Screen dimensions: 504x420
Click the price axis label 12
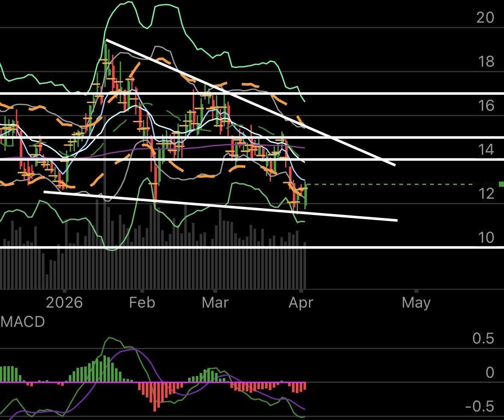(486, 194)
